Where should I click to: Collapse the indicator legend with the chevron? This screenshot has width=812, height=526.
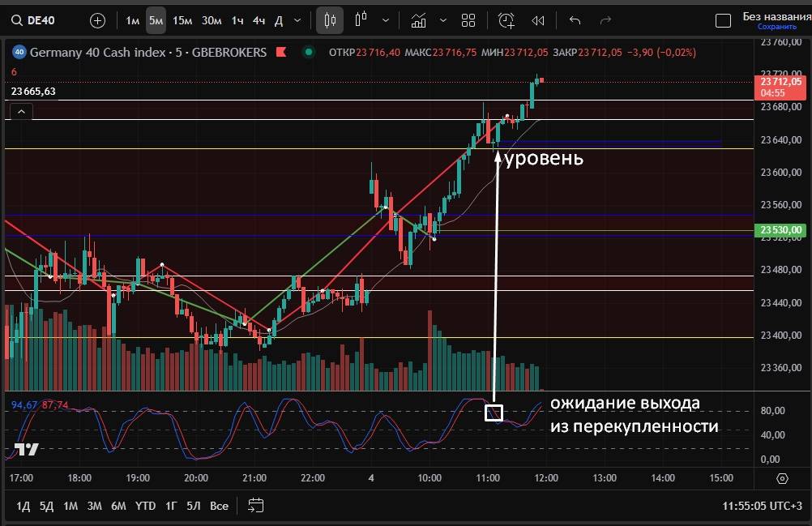[x=20, y=113]
